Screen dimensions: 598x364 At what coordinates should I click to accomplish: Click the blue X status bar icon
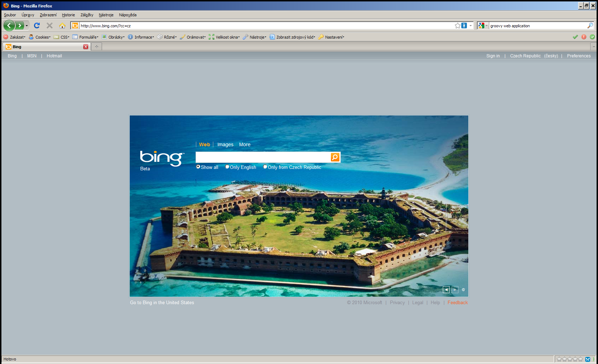click(588, 359)
